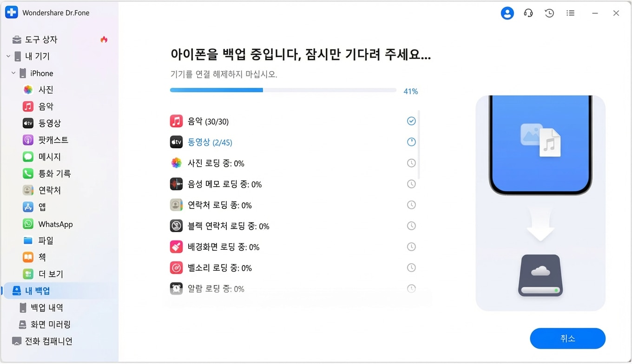Select 음악 in the sidebar

[46, 106]
